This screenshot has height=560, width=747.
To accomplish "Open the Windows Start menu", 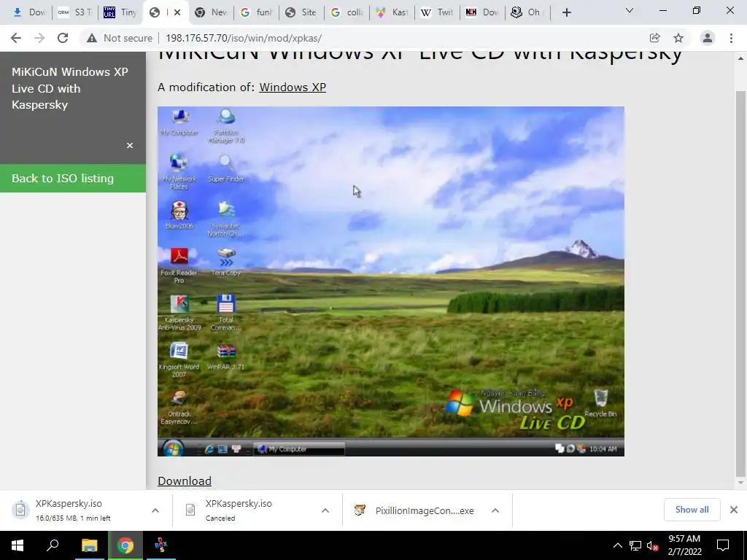I will pos(18,545).
